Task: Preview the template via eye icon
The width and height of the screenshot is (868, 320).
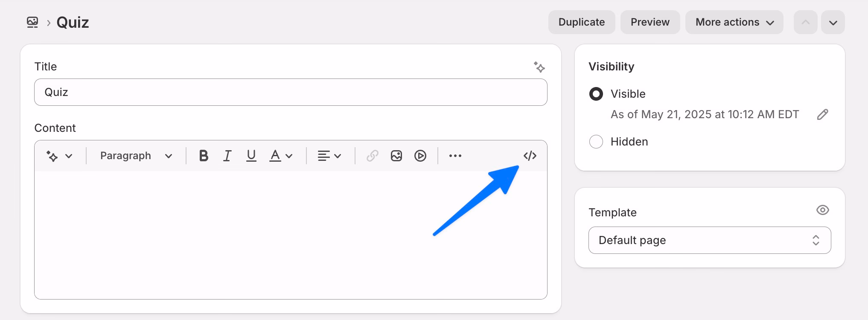Action: pos(822,210)
